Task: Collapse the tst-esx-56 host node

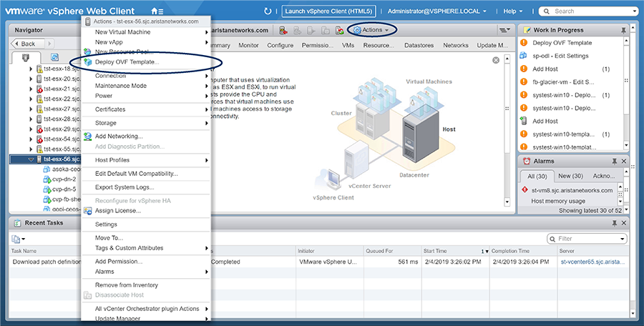Action: pos(31,159)
